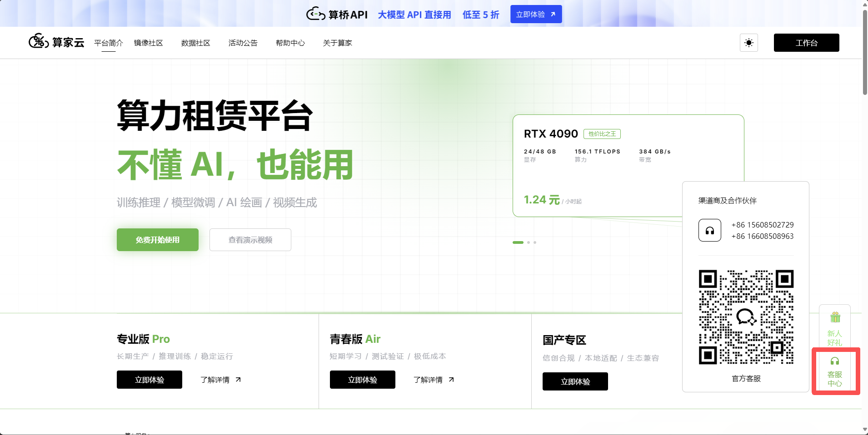Click the page vertical scrollbar thumb

pyautogui.click(x=865, y=52)
